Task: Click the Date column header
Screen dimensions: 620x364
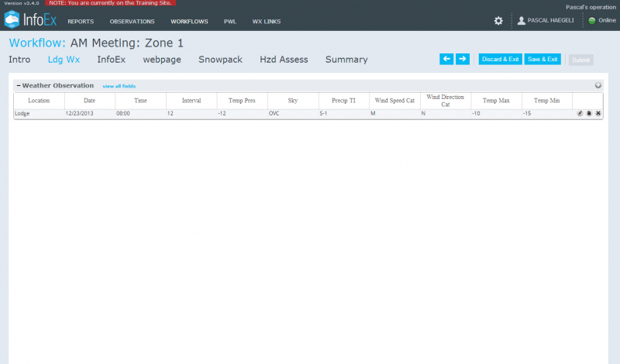Action: click(x=90, y=101)
